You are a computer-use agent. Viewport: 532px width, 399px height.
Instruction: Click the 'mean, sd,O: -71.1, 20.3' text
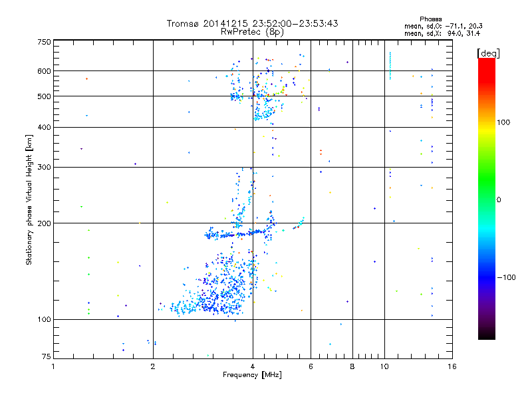click(444, 27)
